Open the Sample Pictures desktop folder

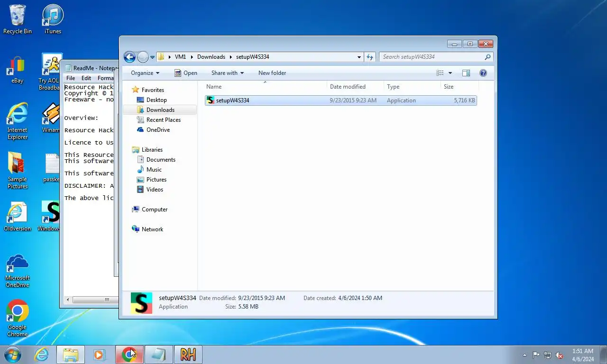[x=18, y=171]
